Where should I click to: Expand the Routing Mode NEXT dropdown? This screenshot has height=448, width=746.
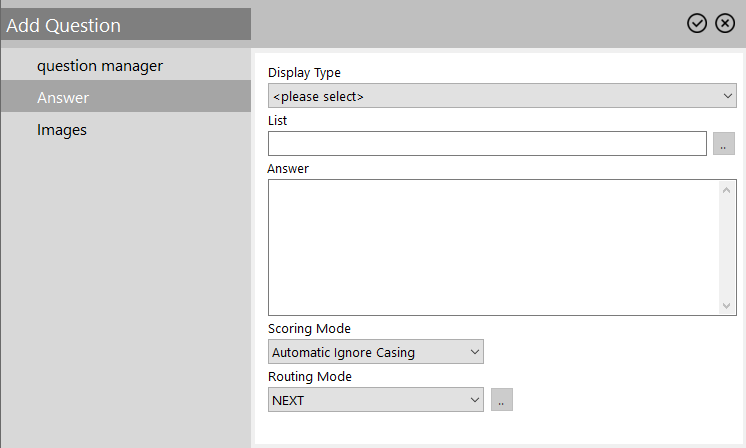[x=376, y=399]
